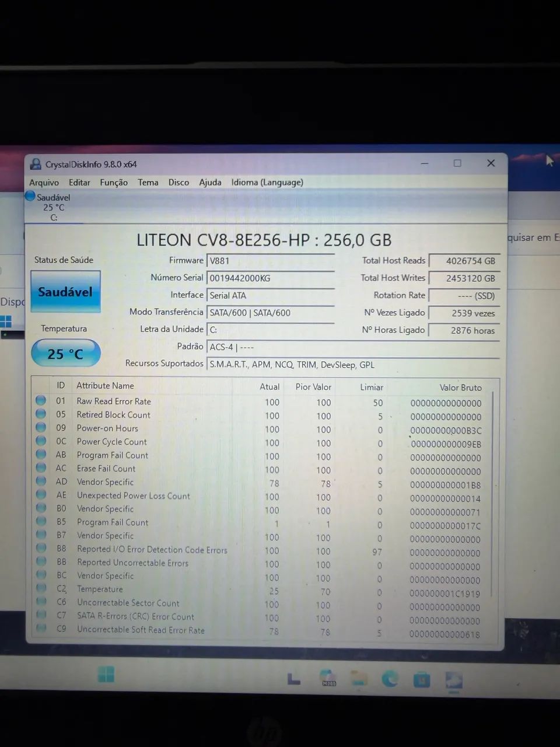Screen dimensions: 560x747
Task: Click status icon for Erase Fail Count
Action: [x=41, y=467]
